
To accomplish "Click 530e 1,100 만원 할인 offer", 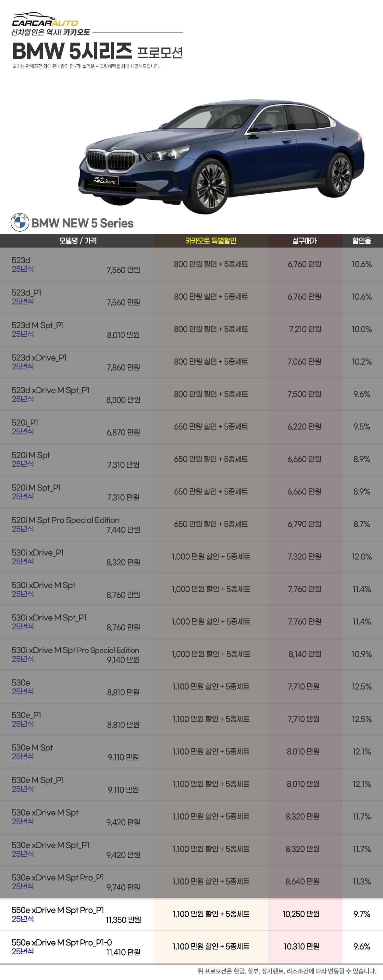I will pyautogui.click(x=211, y=687).
